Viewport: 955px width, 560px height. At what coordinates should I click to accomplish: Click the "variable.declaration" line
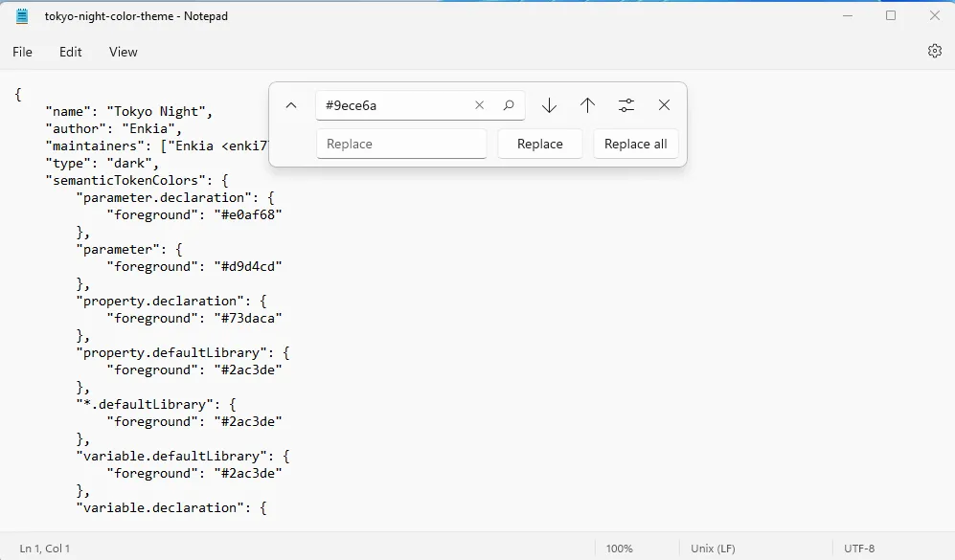pos(171,507)
